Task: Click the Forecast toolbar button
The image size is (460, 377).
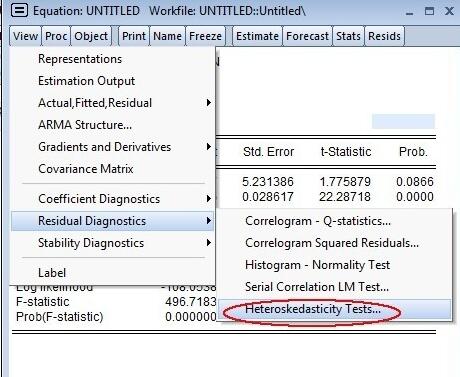Action: [307, 36]
